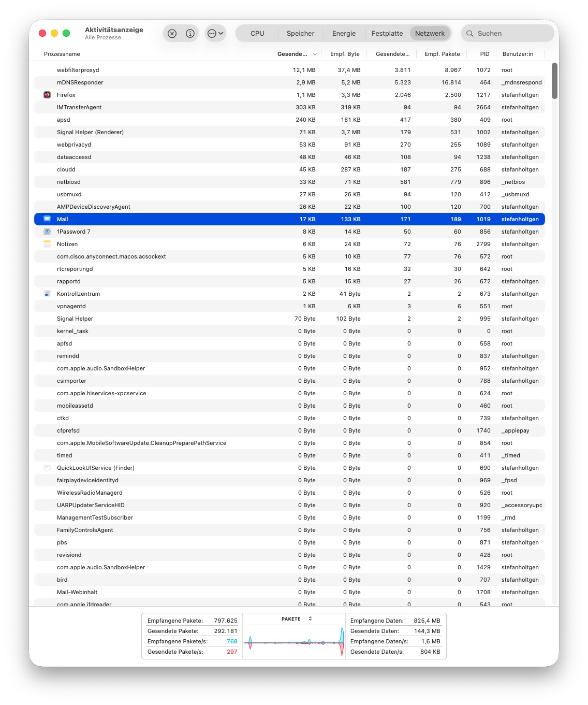Click the Gesendete Pakete/s value 297
The height and width of the screenshot is (705, 588).
[232, 652]
